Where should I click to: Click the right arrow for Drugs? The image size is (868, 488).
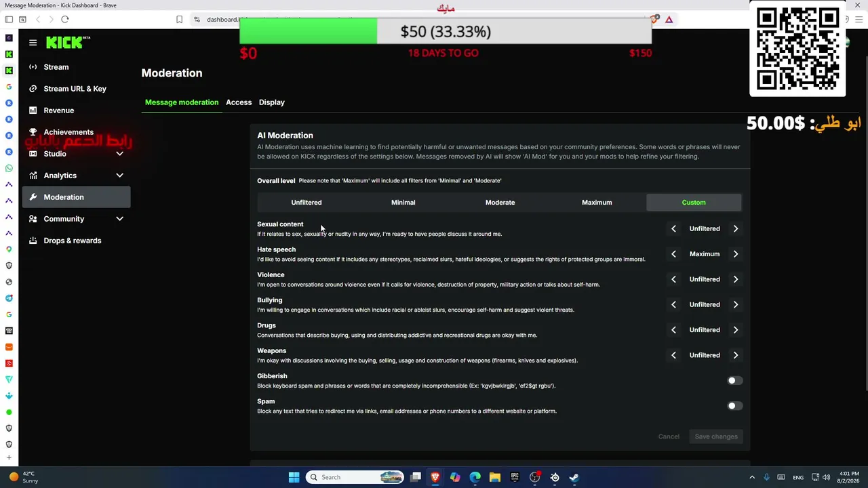735,330
